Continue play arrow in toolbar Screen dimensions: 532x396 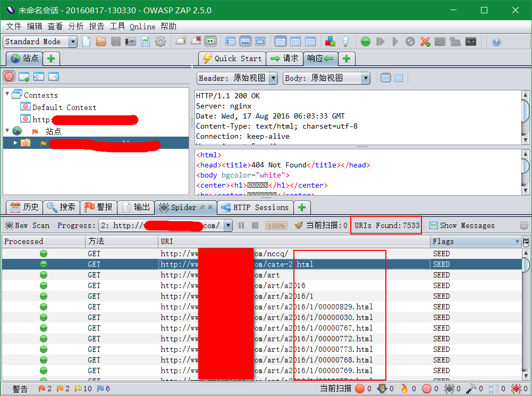click(x=395, y=41)
